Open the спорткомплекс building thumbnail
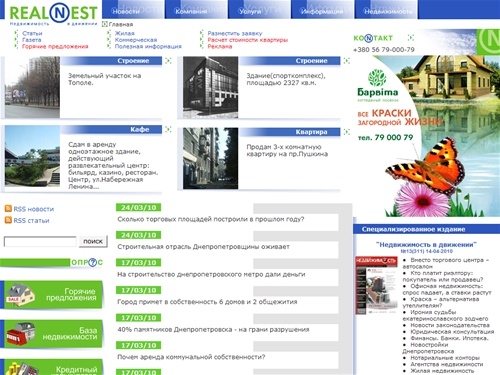 [211, 87]
